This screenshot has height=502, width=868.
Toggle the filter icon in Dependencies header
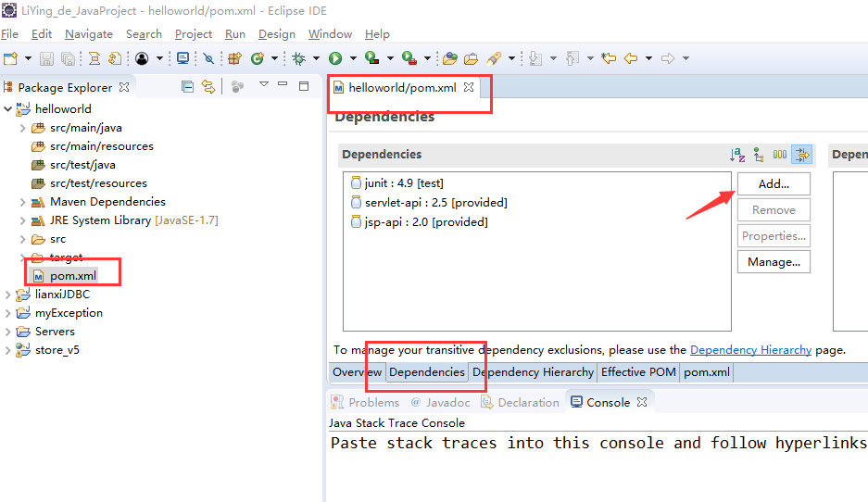click(802, 155)
